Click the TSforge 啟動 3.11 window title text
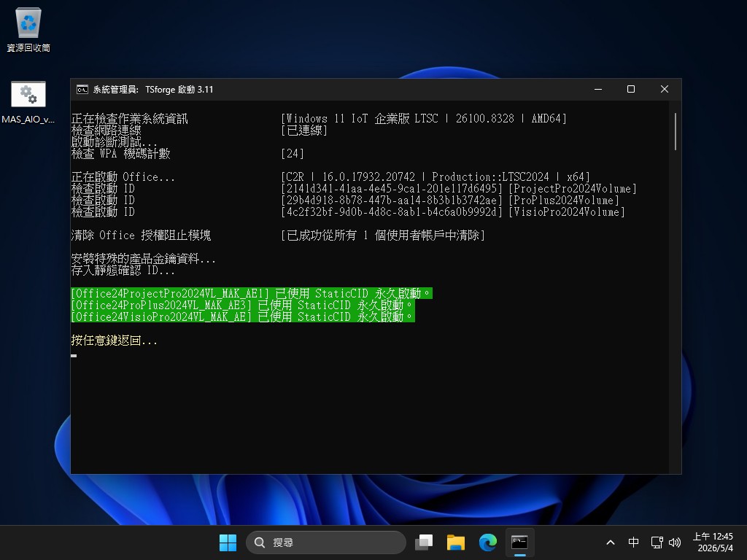Screen dimensions: 747x560 (179, 90)
